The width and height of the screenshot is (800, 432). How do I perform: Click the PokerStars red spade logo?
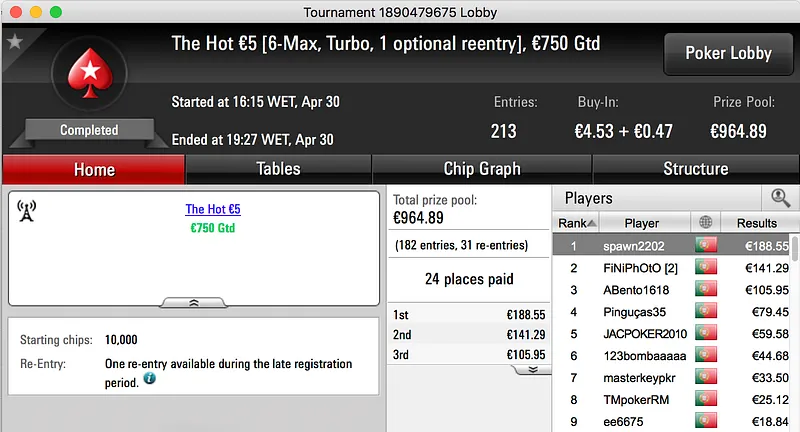88,76
